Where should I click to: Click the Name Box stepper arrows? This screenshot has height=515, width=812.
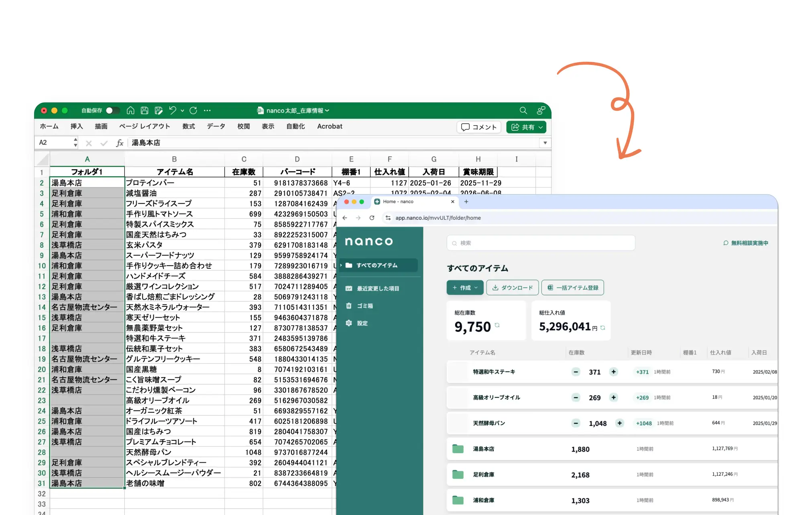pyautogui.click(x=75, y=142)
